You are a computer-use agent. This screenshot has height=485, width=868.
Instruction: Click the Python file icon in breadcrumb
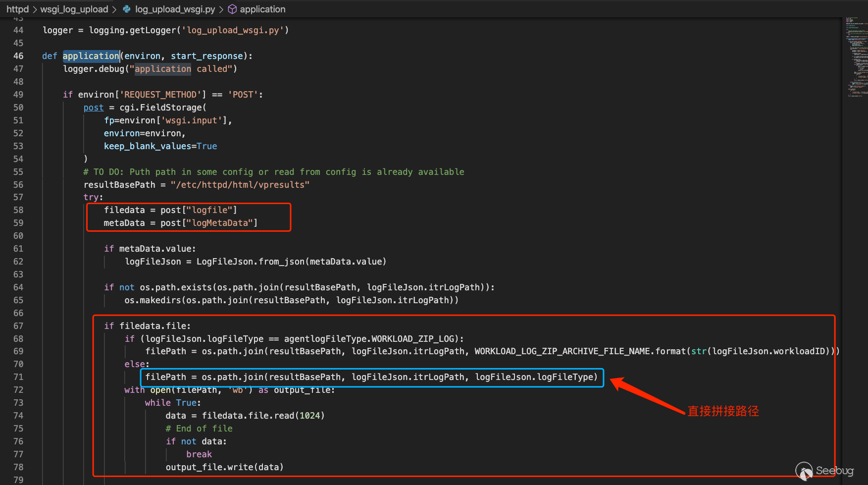pyautogui.click(x=127, y=9)
